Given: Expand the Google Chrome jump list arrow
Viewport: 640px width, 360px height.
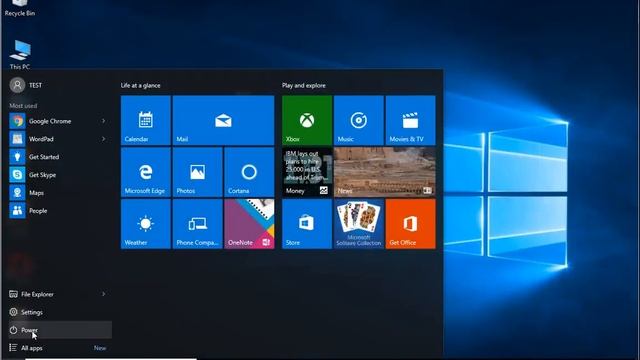Looking at the screenshot, I should pyautogui.click(x=104, y=121).
